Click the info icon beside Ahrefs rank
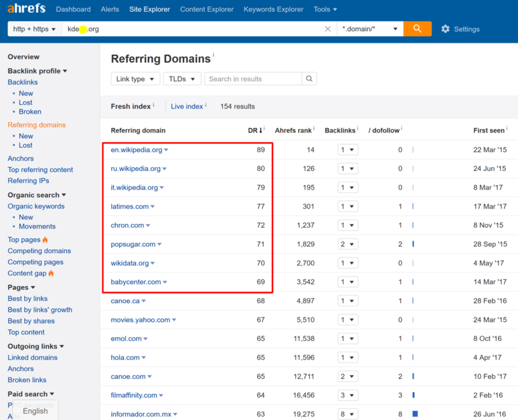 pos(314,128)
